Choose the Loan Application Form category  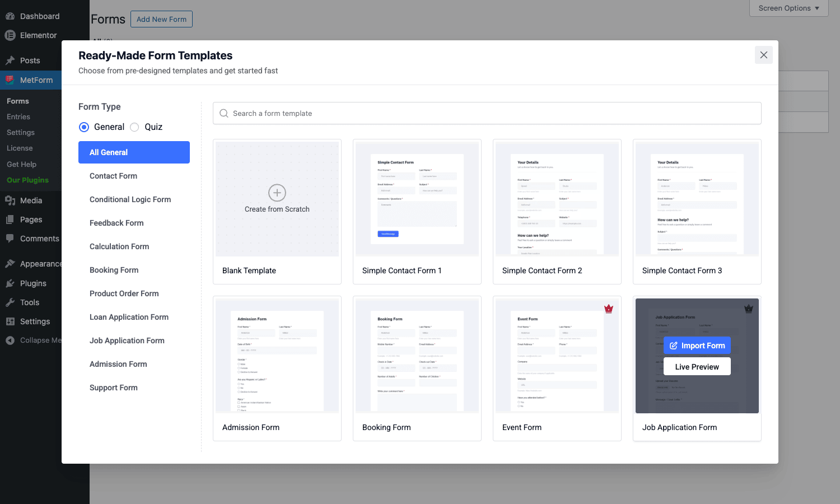tap(129, 317)
